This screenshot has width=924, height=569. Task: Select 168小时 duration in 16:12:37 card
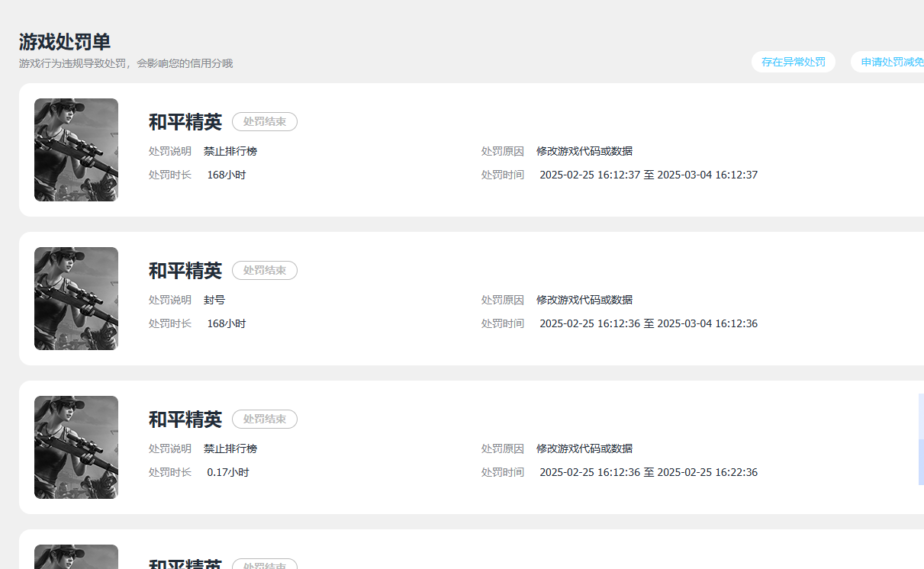click(227, 175)
